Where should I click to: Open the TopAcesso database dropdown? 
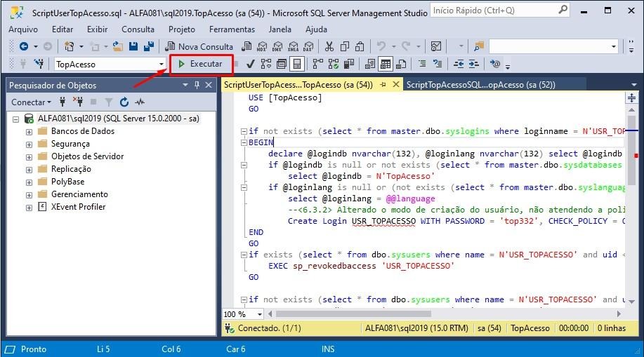point(161,64)
